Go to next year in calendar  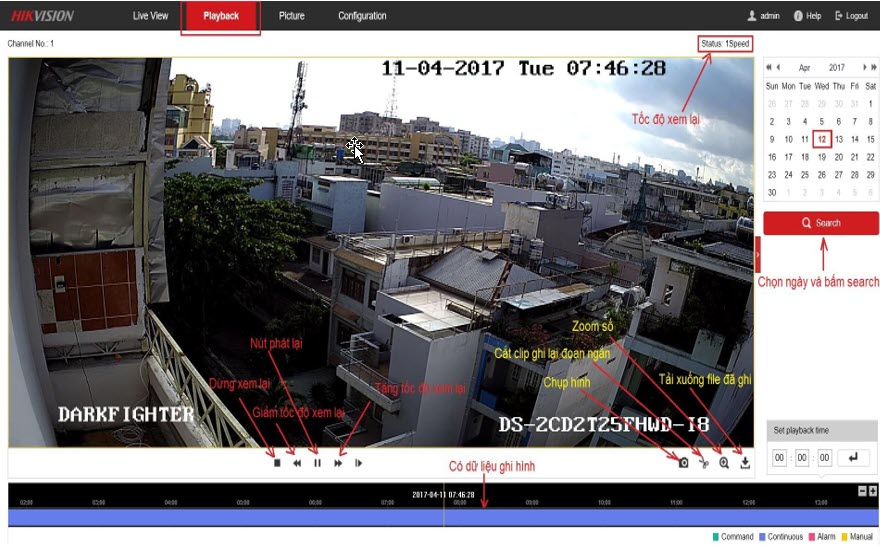[x=873, y=67]
